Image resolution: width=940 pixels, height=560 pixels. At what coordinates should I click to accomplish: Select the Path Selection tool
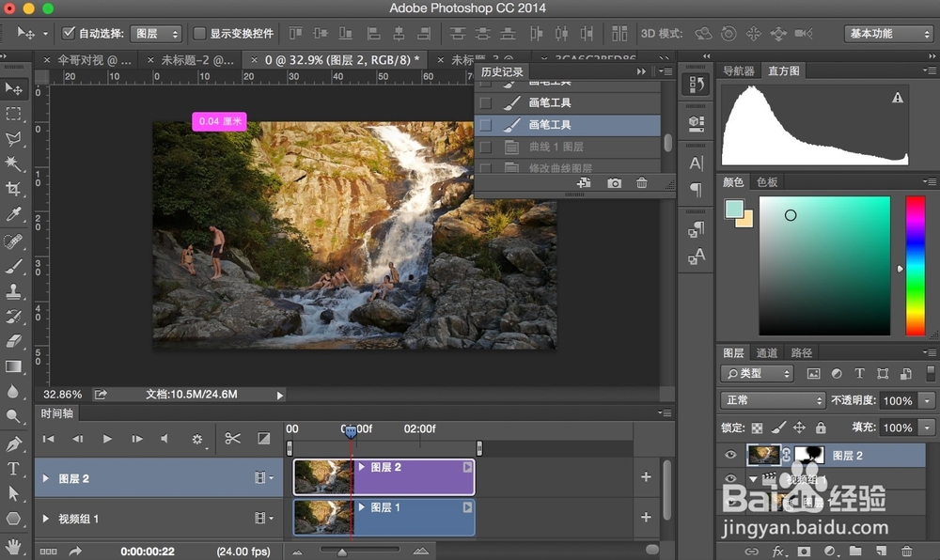[13, 493]
